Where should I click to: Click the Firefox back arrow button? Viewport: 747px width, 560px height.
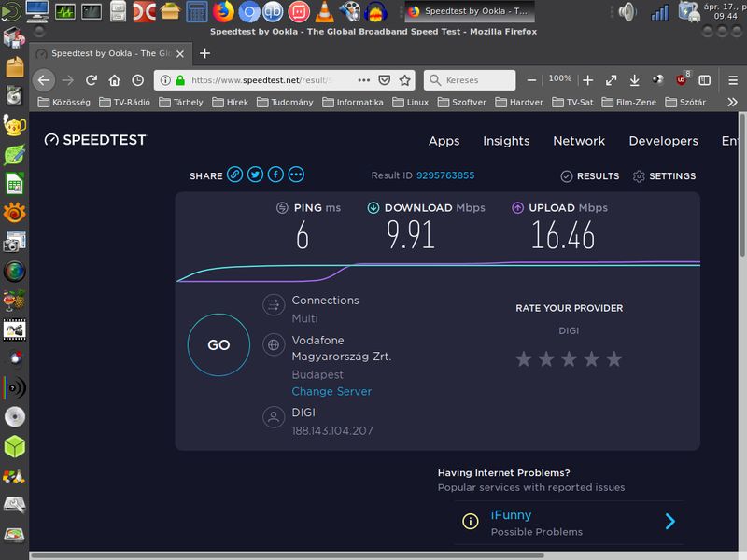(44, 80)
